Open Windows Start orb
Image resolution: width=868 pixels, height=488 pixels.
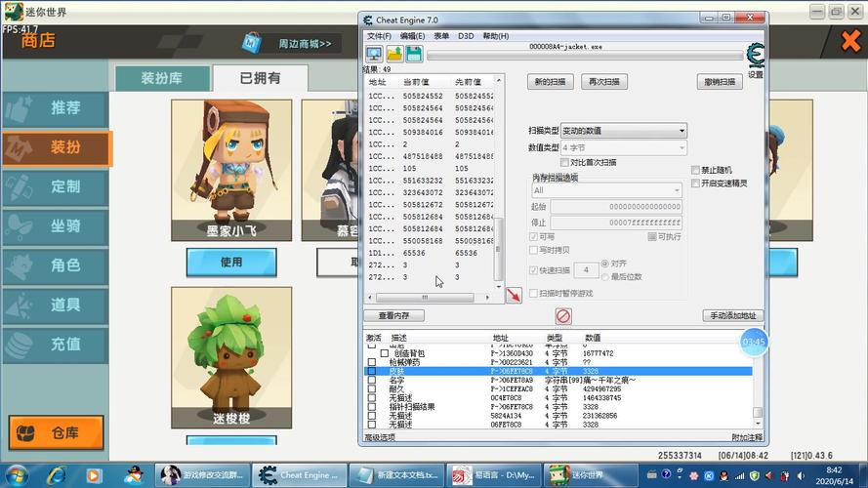click(18, 475)
